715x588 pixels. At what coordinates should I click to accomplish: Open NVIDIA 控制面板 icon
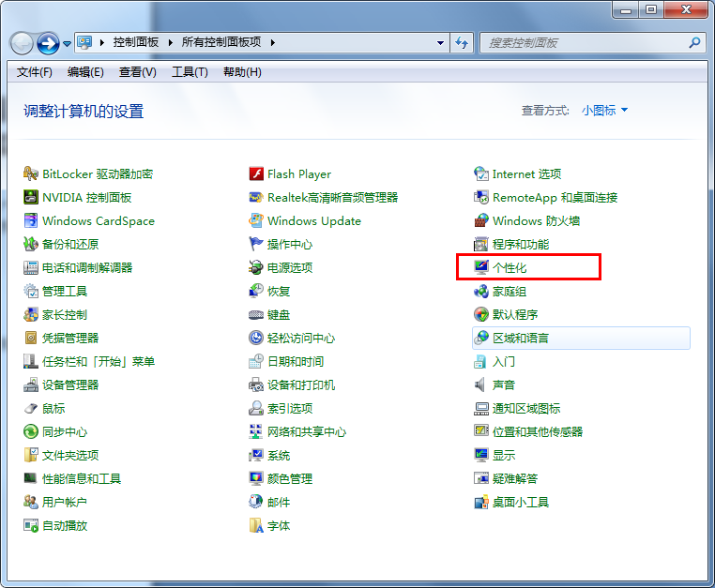pyautogui.click(x=31, y=197)
